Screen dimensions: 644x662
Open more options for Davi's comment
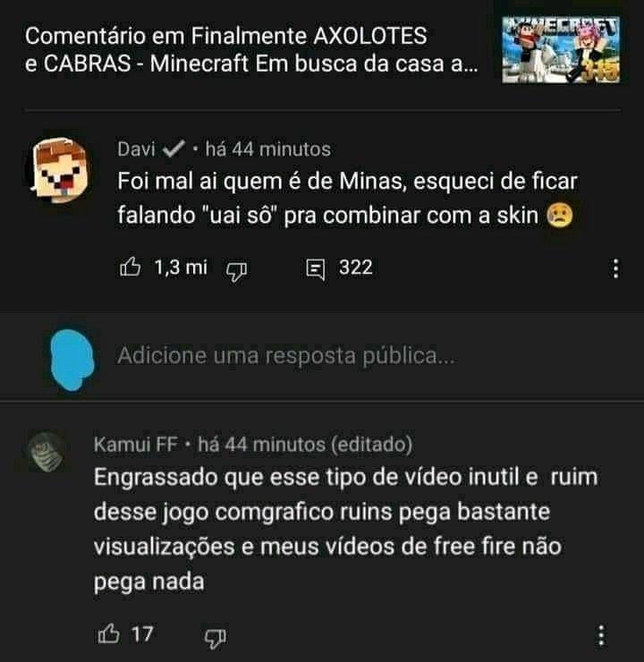[x=616, y=268]
